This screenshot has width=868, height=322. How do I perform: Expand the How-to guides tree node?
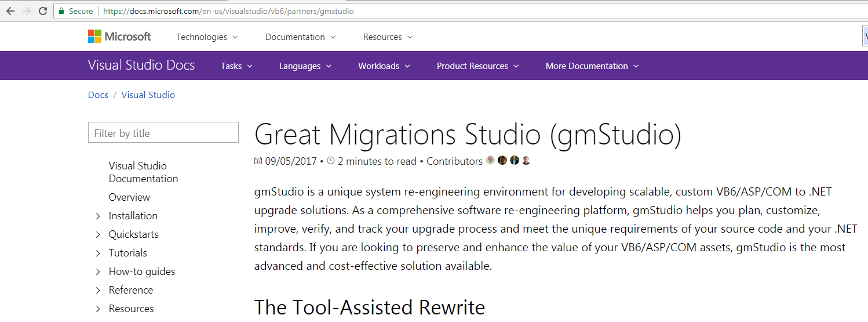(x=98, y=272)
